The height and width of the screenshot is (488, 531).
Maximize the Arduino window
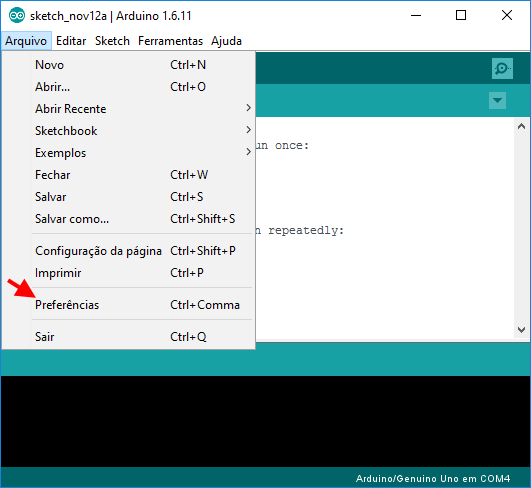coord(461,15)
